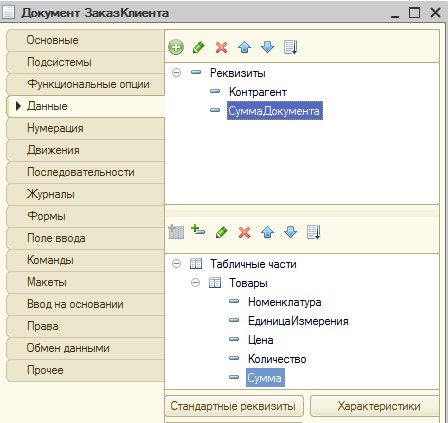The width and height of the screenshot is (448, 423).
Task: Collapse the Товары tabular section
Action: pos(195,283)
